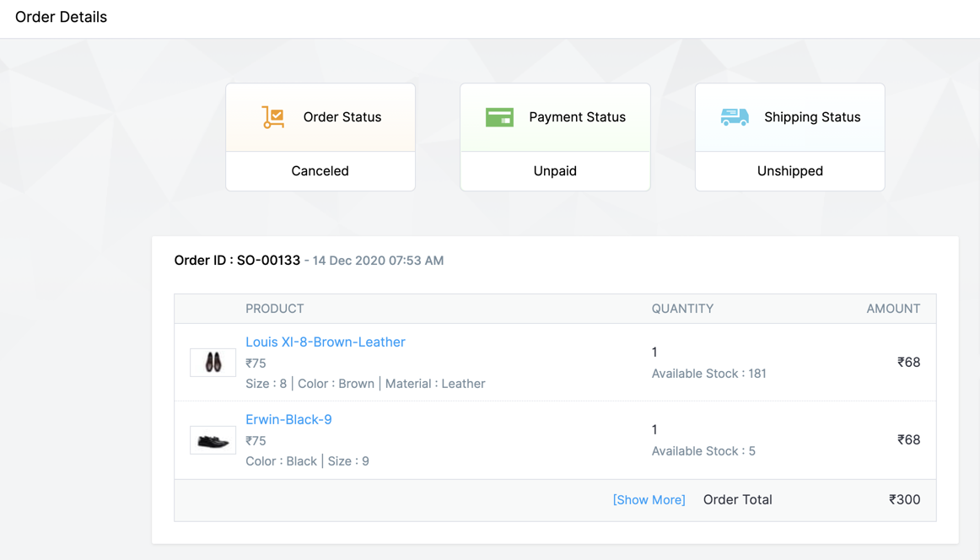The height and width of the screenshot is (560, 980).
Task: Click the blue Shipping Status truck icon
Action: click(735, 117)
